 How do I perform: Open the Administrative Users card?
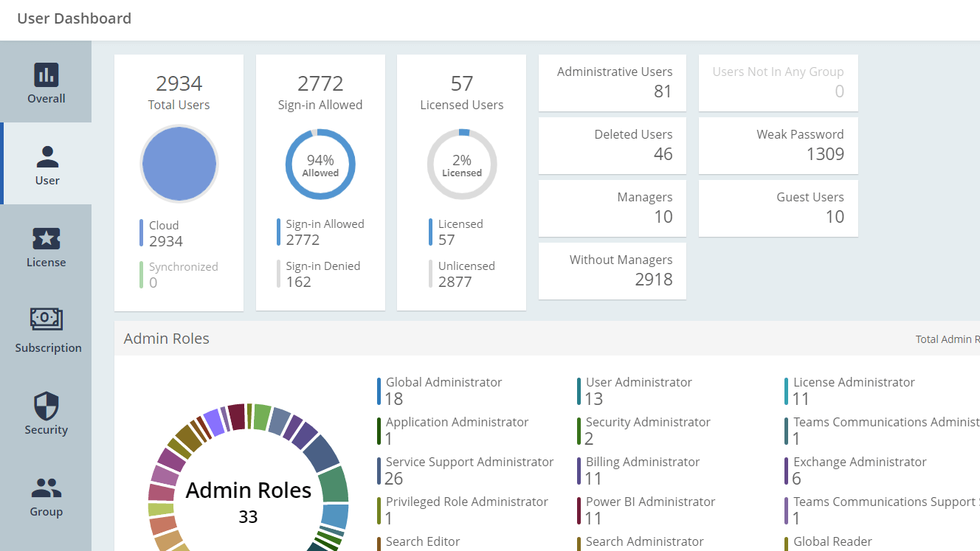[x=612, y=82]
